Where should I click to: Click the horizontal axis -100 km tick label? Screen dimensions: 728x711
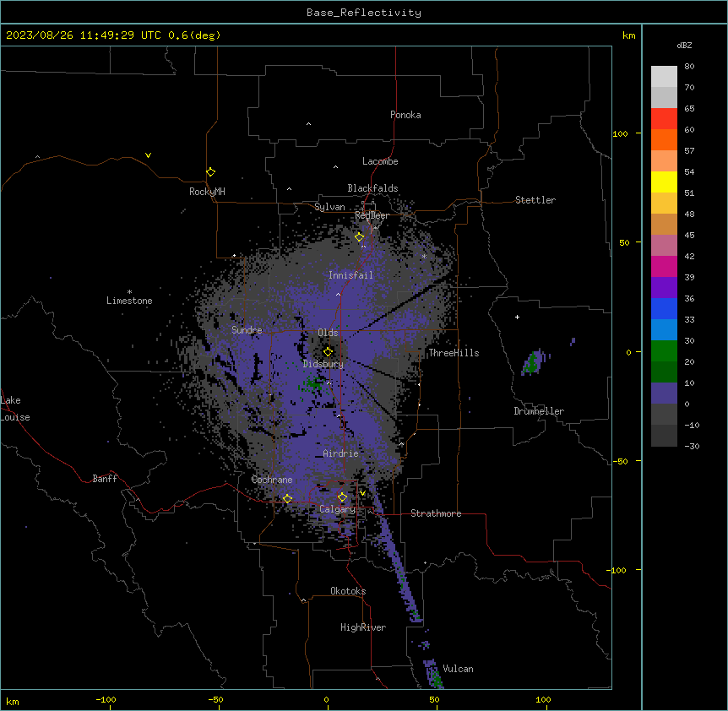click(106, 700)
